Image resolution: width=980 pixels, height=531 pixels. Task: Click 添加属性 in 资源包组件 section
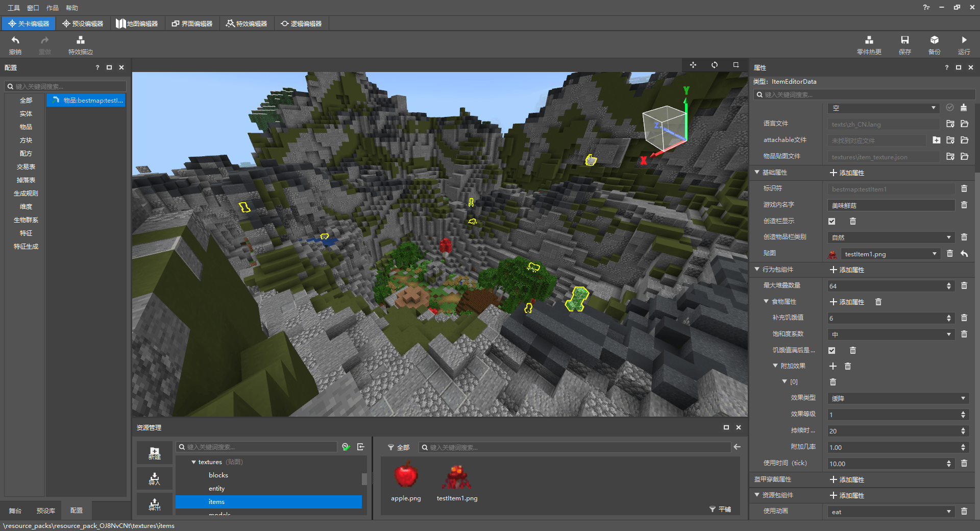pos(847,496)
